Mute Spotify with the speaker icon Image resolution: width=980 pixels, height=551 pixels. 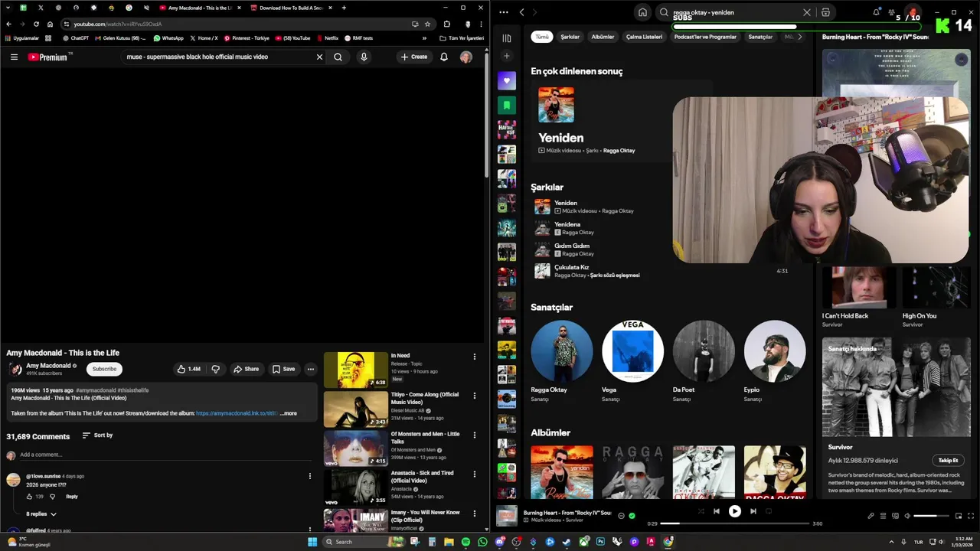907,516
